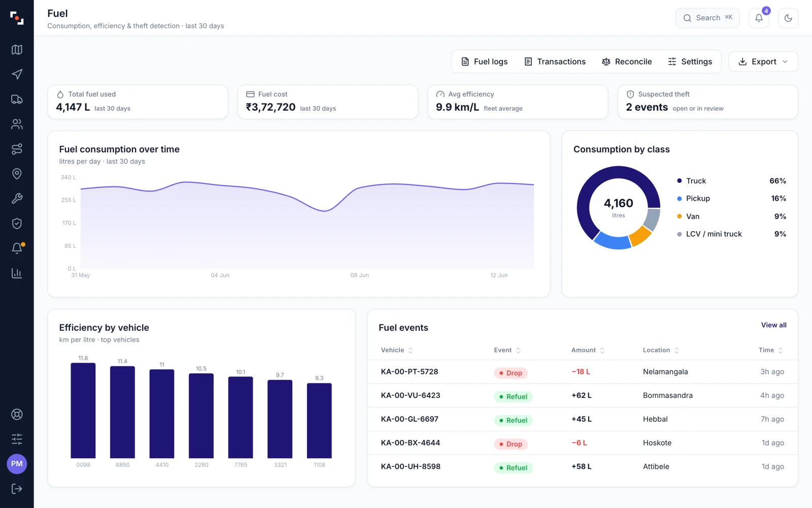
Task: Click View all fuel events link
Action: (x=773, y=325)
